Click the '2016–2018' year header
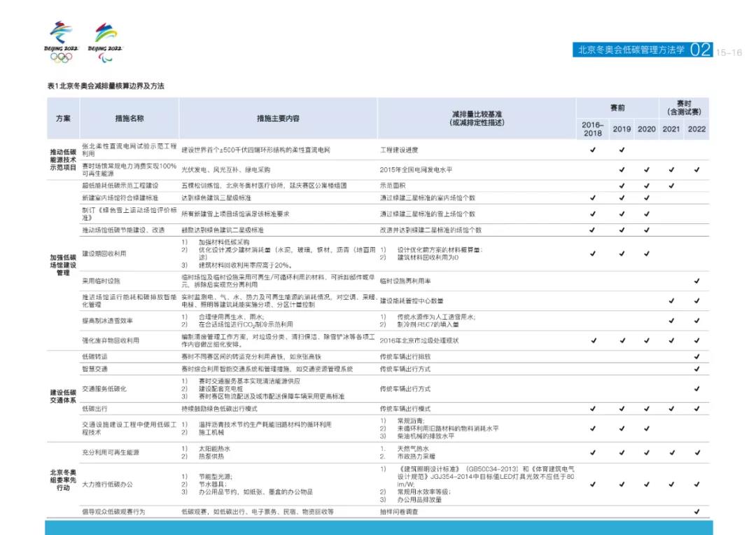The width and height of the screenshot is (756, 535). [593, 129]
